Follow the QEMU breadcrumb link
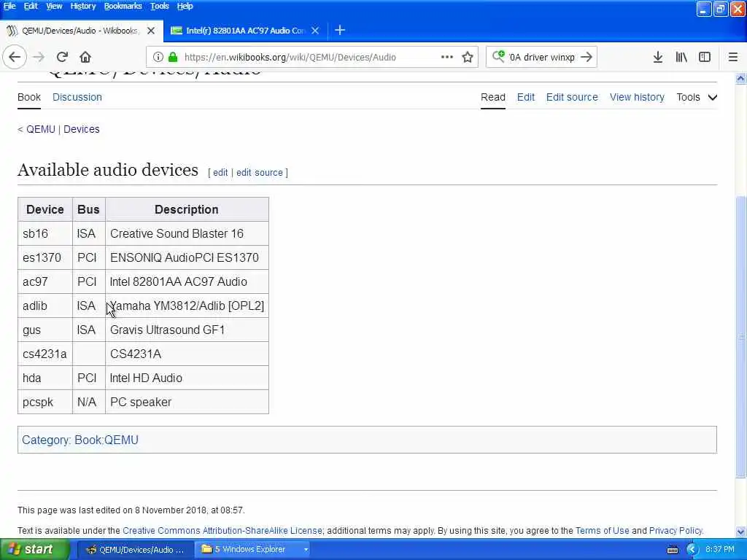 [x=41, y=130]
